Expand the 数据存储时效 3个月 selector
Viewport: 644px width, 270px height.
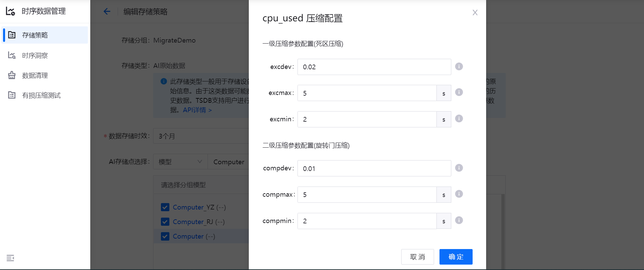(x=201, y=136)
